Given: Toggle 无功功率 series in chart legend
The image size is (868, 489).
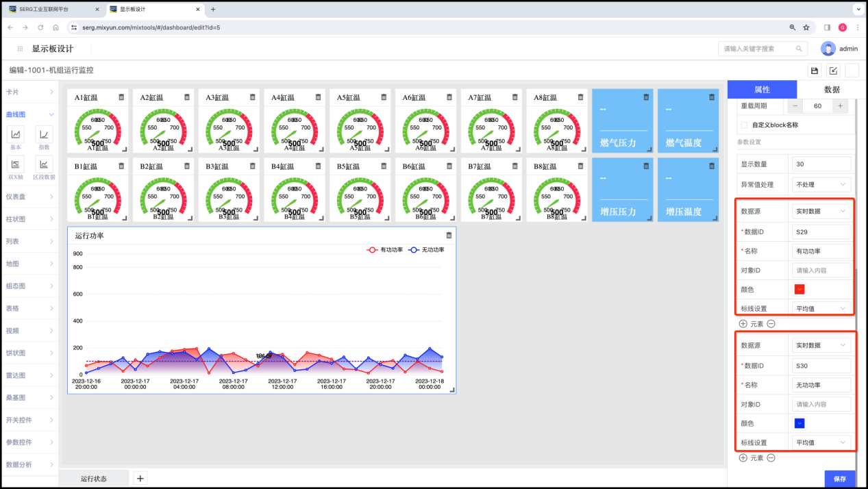Looking at the screenshot, I should [427, 250].
